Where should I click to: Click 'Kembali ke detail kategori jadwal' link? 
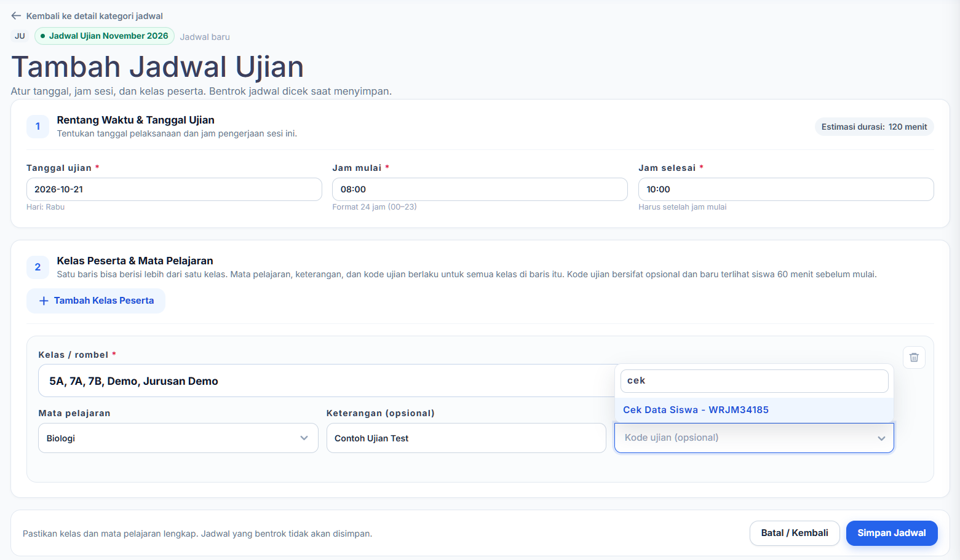point(94,16)
